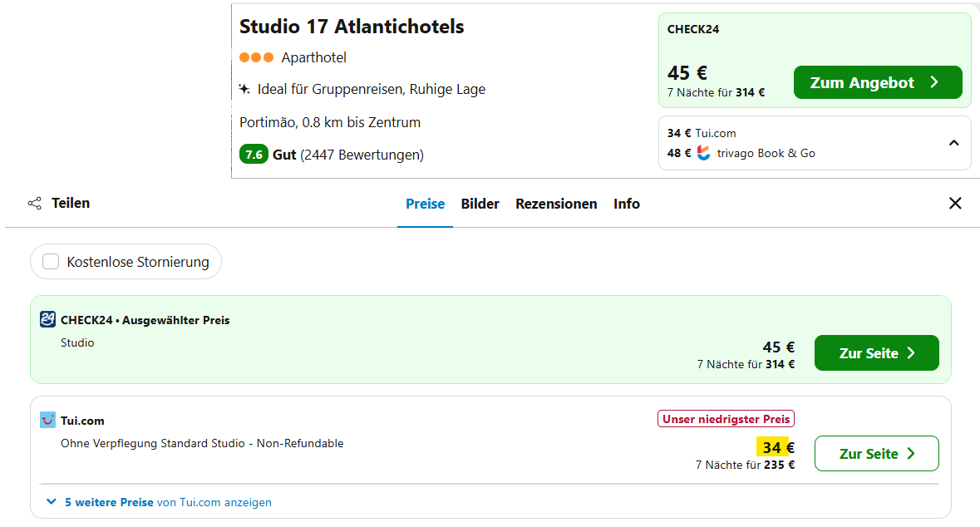Select the Info tab
Screen dimensions: 980x527
[x=626, y=204]
